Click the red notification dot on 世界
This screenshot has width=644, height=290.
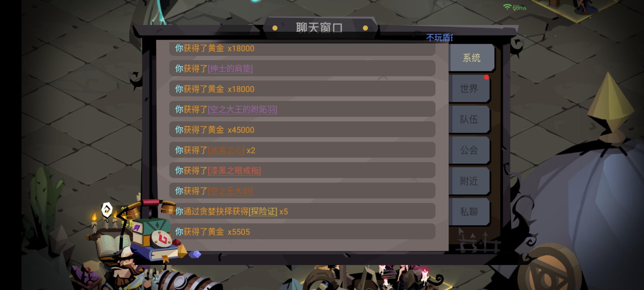[486, 78]
